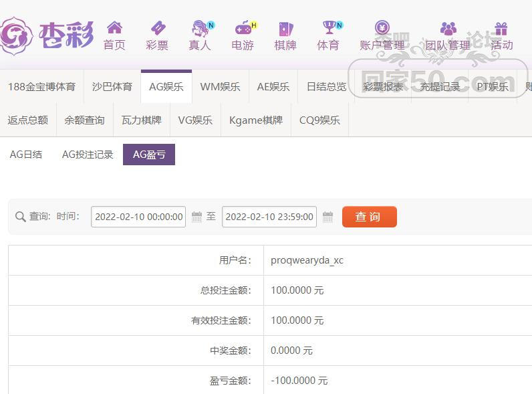Open the AG日结 sub-tab

(x=26, y=155)
